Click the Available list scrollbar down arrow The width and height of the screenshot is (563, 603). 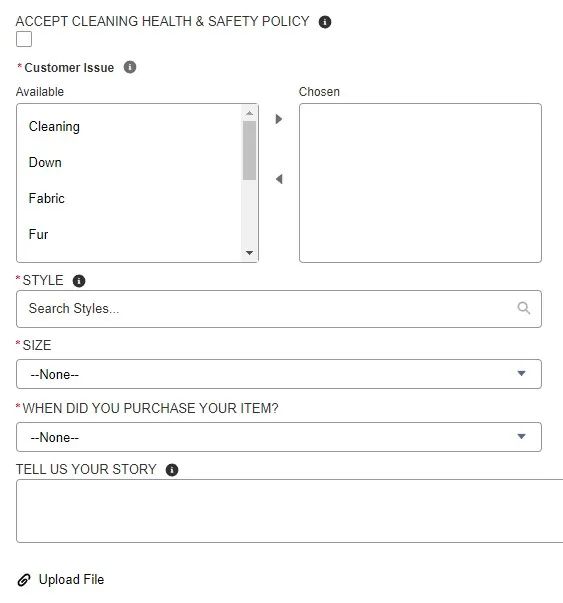click(249, 253)
